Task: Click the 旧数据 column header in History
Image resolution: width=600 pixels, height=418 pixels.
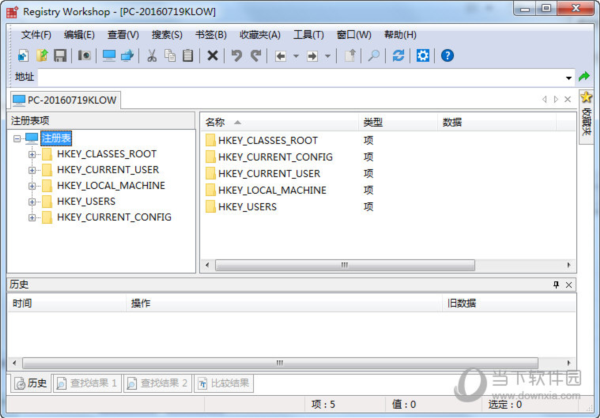Action: point(509,304)
